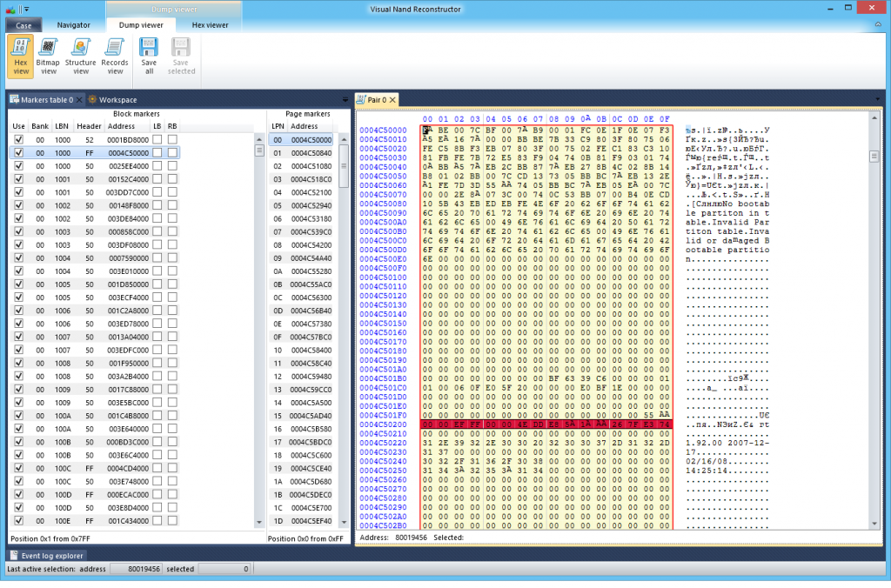The height and width of the screenshot is (588, 891).
Task: Click the Pair 0 document icon
Action: tap(361, 99)
